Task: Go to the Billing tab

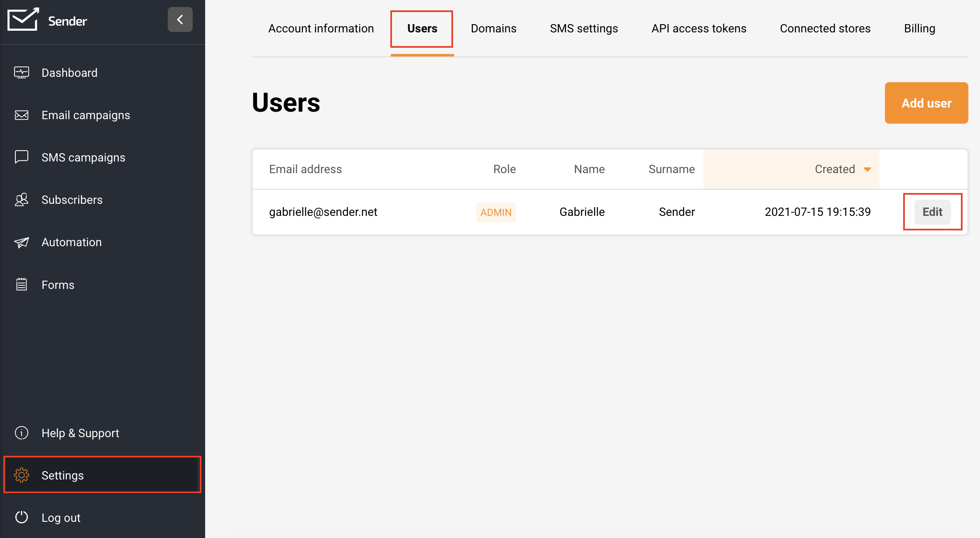Action: 919,28
